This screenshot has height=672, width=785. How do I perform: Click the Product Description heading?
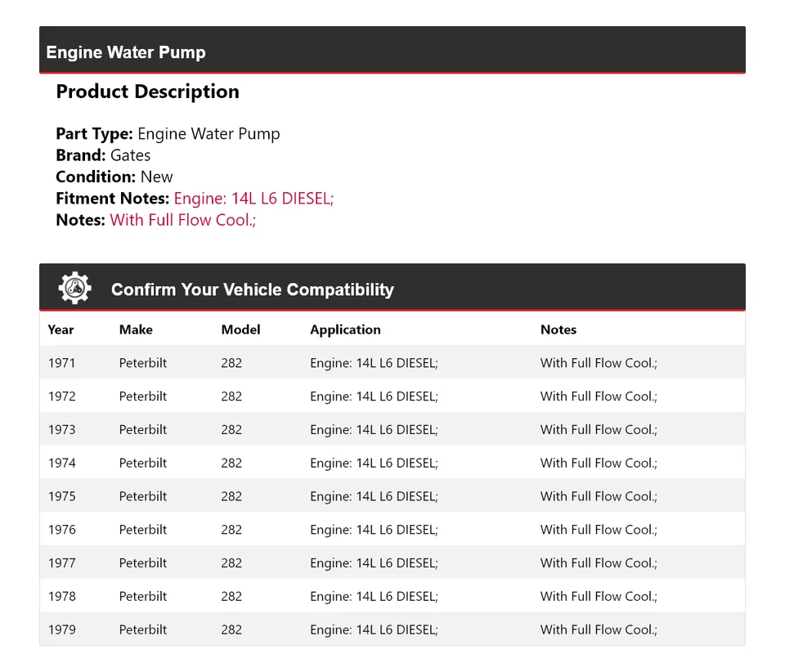coord(147,92)
